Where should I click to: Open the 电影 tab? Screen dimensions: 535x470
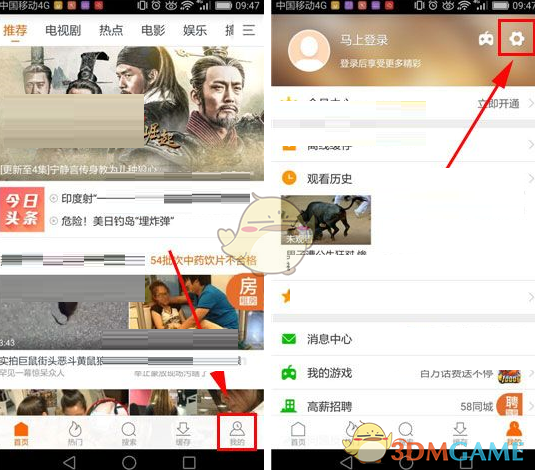click(153, 30)
